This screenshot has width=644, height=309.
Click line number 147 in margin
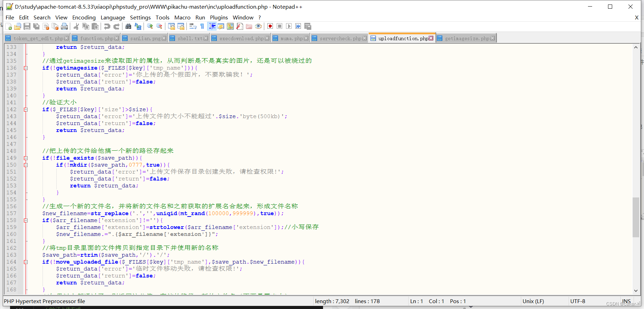pos(11,144)
